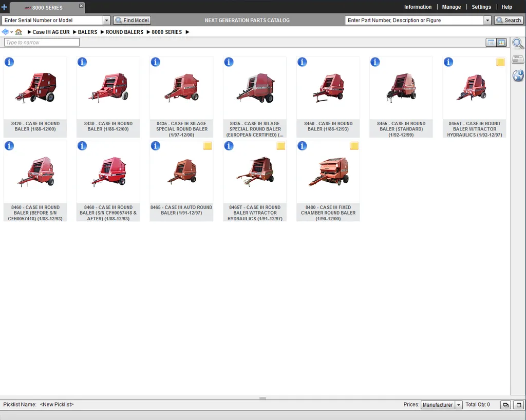This screenshot has width=526, height=420.
Task: Open the 8465T tractor hydraulics baler thumbnail
Action: [x=255, y=171]
